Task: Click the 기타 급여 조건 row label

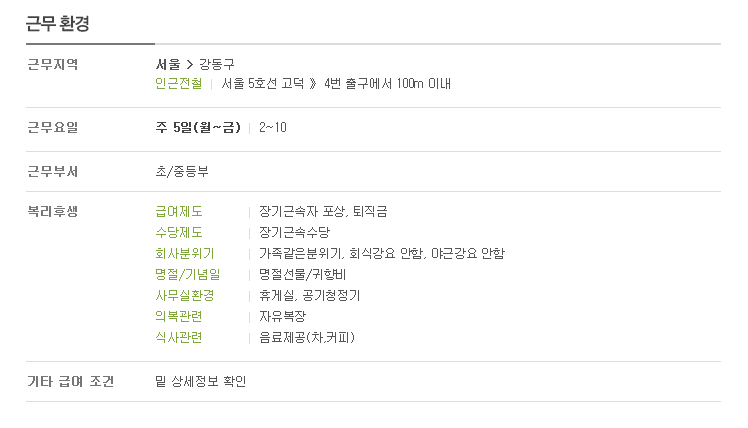Action: pos(71,381)
